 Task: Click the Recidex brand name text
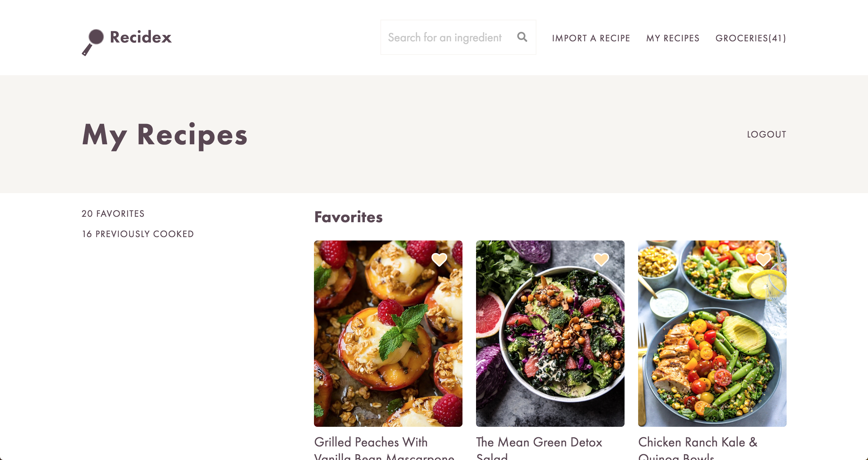click(x=141, y=37)
